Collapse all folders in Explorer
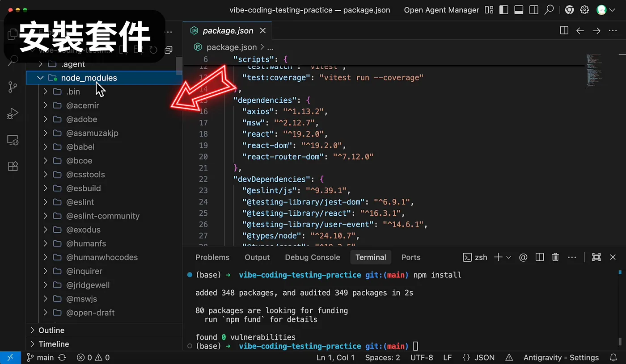Screen dimensions: 626x364 (169, 50)
